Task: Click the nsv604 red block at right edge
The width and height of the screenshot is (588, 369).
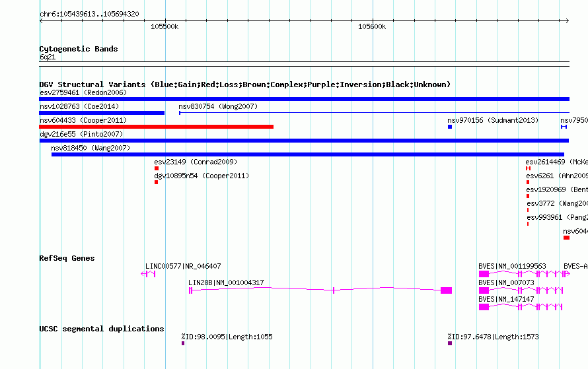Action: pyautogui.click(x=566, y=238)
